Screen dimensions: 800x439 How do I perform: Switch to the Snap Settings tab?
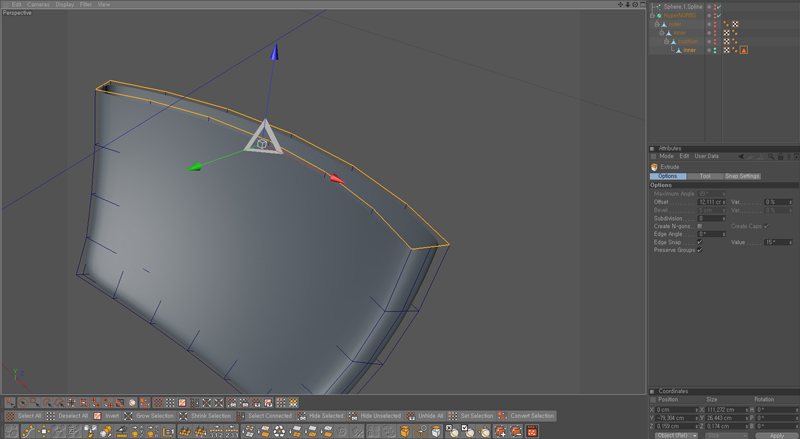pyautogui.click(x=743, y=176)
